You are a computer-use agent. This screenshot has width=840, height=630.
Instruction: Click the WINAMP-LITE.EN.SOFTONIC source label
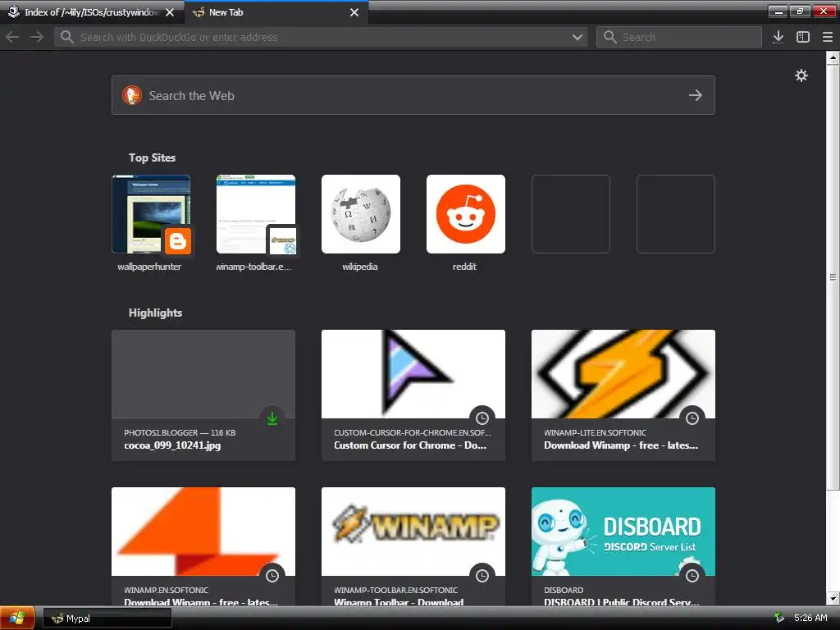click(x=596, y=432)
